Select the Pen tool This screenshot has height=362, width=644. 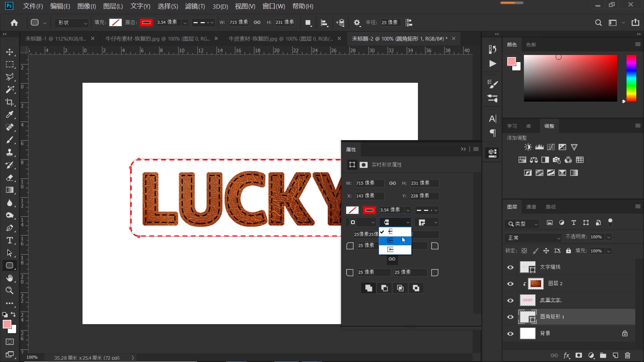(x=9, y=228)
